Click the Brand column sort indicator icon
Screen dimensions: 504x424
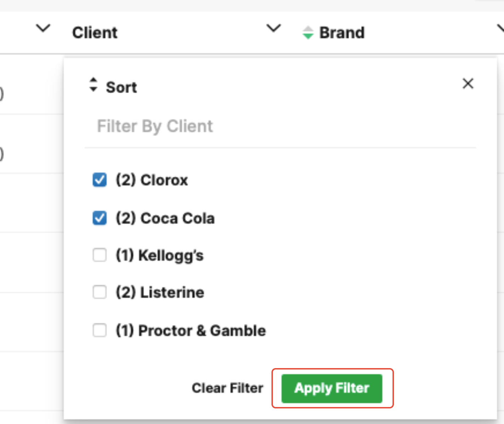[308, 33]
